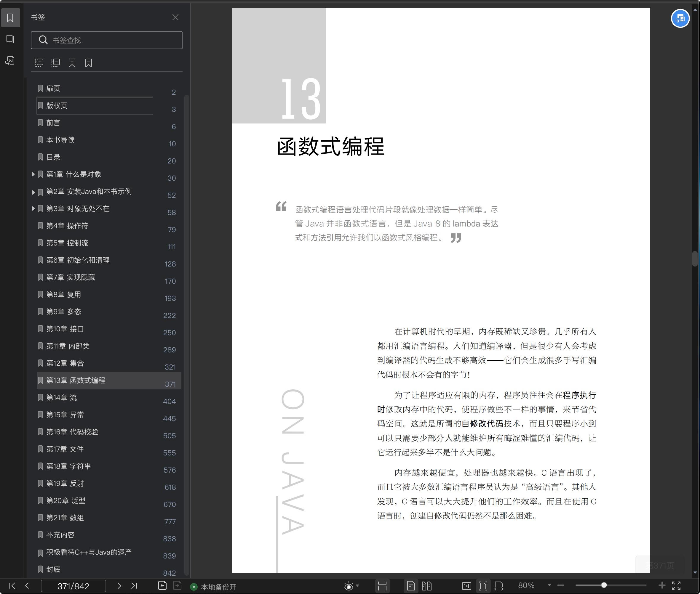Focus the 书签查找 search field
This screenshot has height=594, width=700.
click(106, 40)
